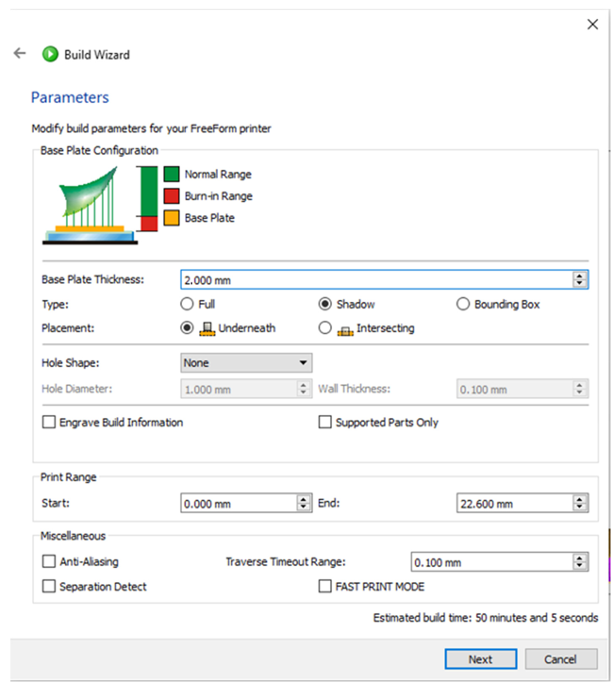Turn on Anti-Aliasing

(x=49, y=561)
